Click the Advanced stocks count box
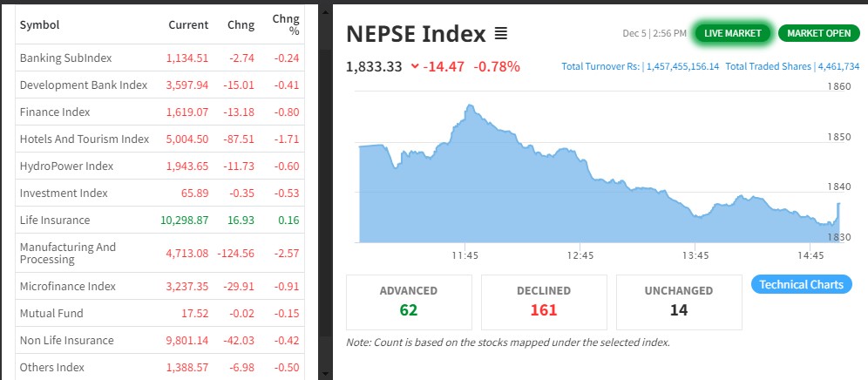 pyautogui.click(x=409, y=301)
